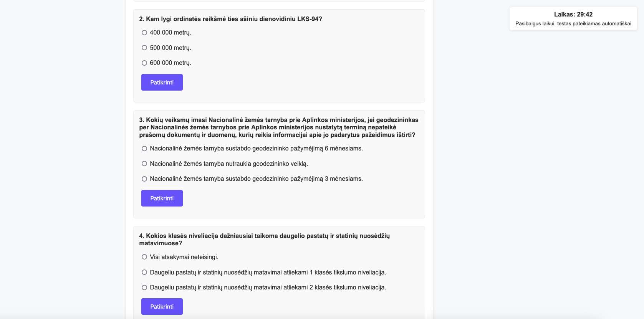644x319 pixels.
Task: Click question 3 text about Nacionalinė žemės tarnyba
Action: coord(278,127)
